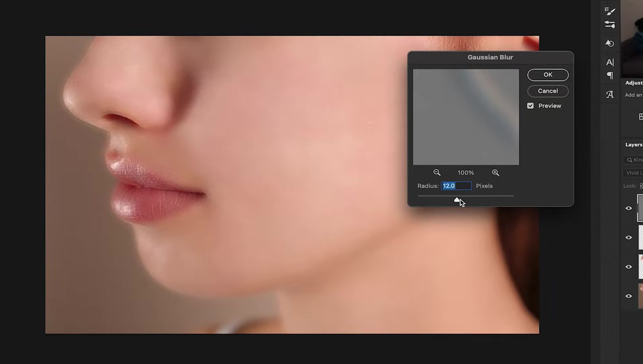This screenshot has height=364, width=643.
Task: Switch to the Layers panel tab
Action: click(634, 145)
